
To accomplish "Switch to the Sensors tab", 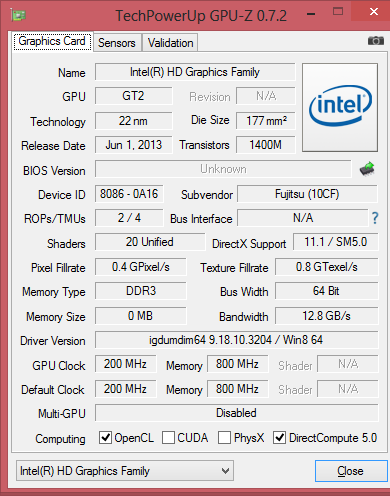I will coord(117,43).
